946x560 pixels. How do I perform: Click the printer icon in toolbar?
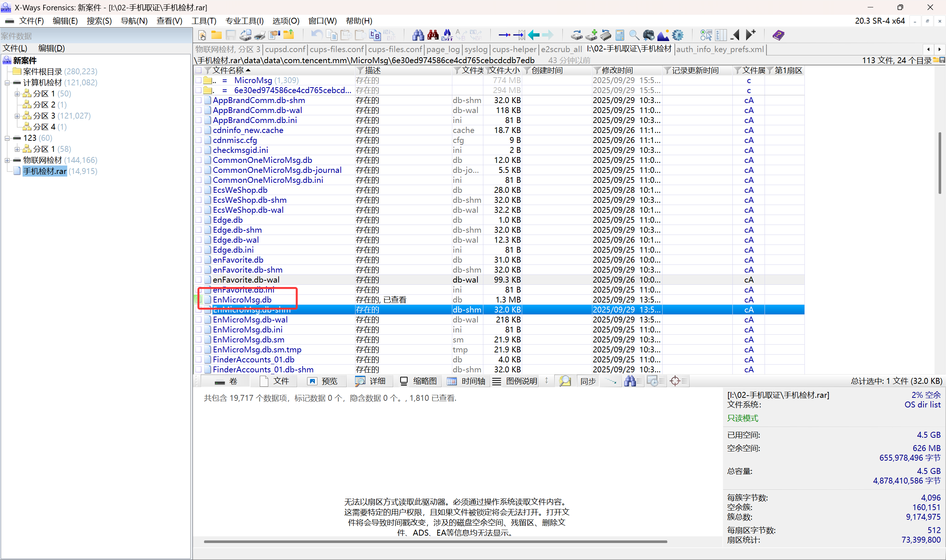coord(260,35)
